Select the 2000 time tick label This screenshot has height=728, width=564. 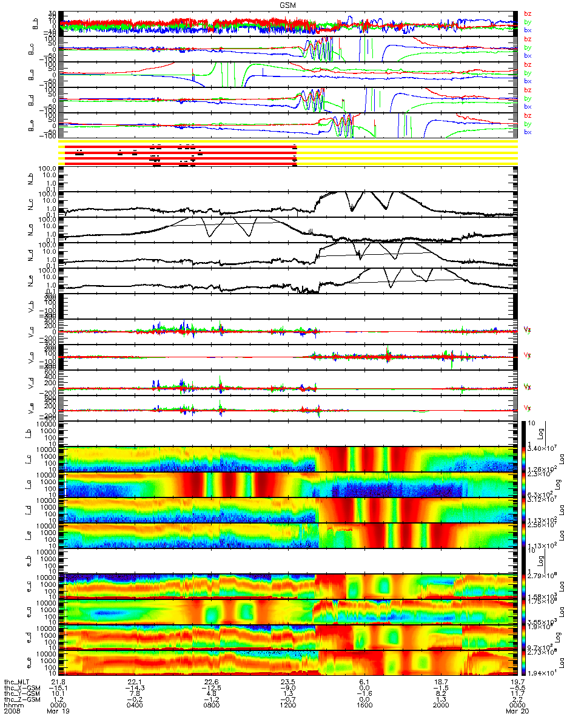click(440, 706)
